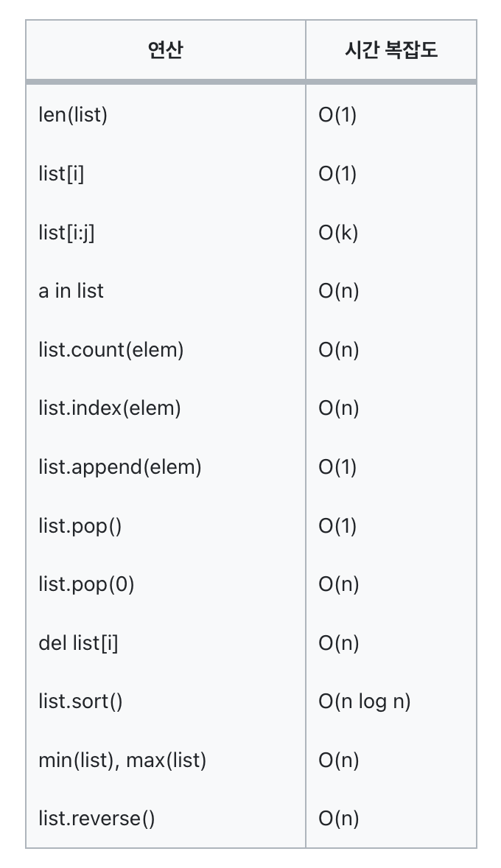This screenshot has height=868, width=501.
Task: Click the 연산 column header
Action: [x=166, y=50]
